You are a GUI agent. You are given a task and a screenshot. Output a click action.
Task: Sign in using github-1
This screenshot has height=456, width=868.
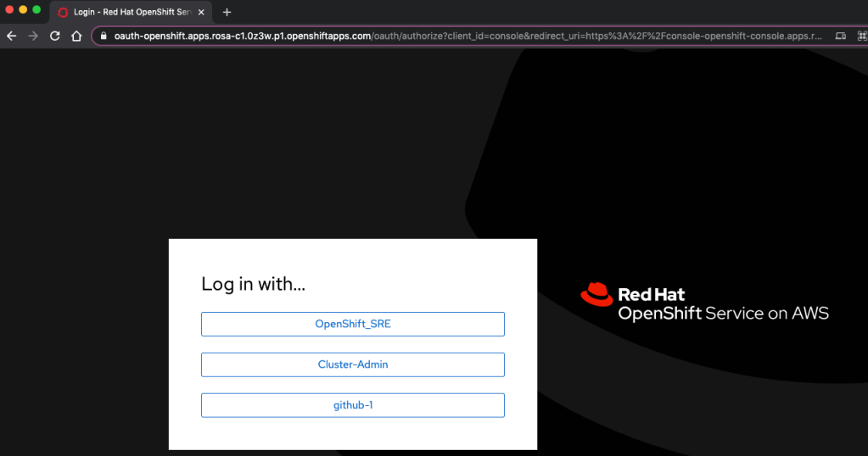click(x=352, y=405)
